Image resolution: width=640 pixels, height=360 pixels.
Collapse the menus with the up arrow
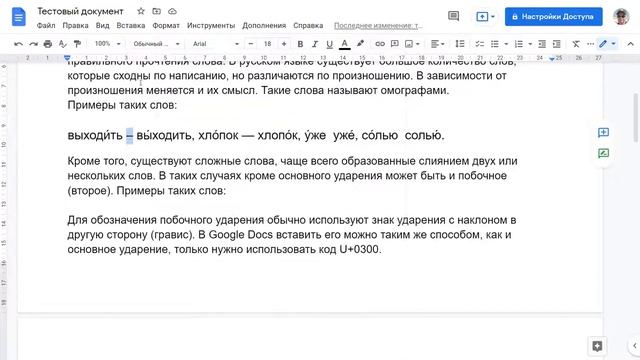click(630, 44)
